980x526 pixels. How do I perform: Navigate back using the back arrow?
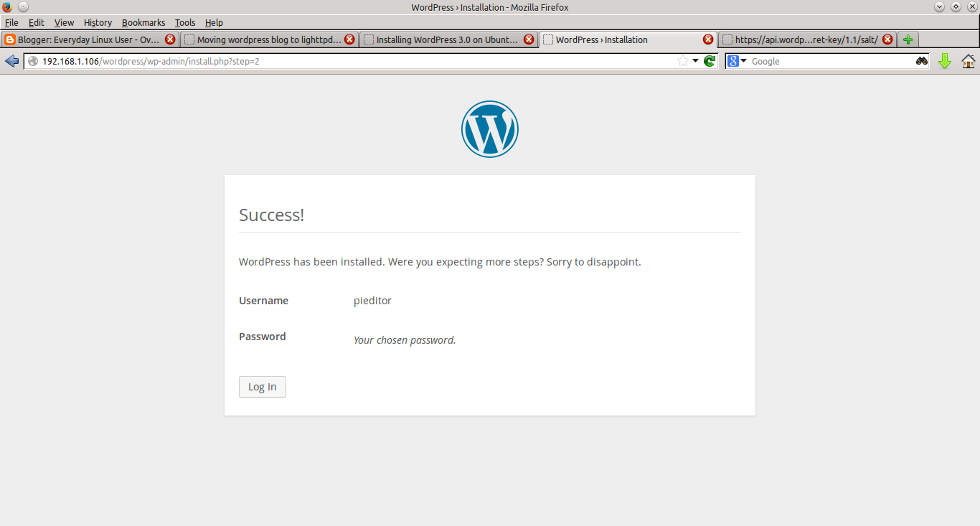click(x=11, y=61)
